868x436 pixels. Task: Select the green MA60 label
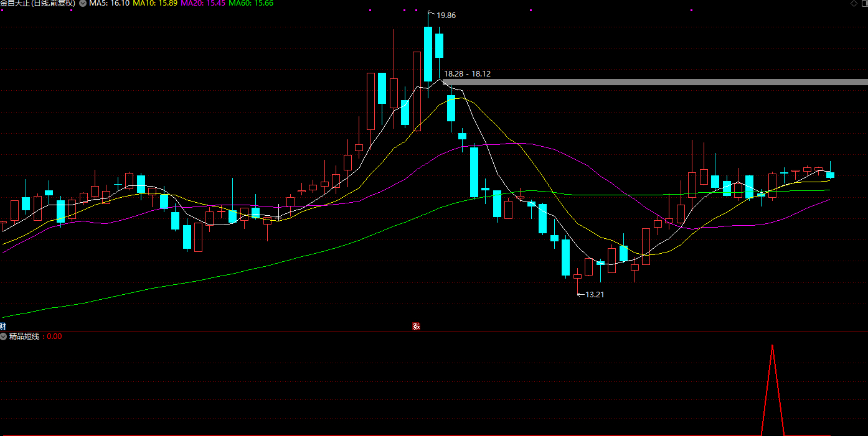tap(251, 3)
